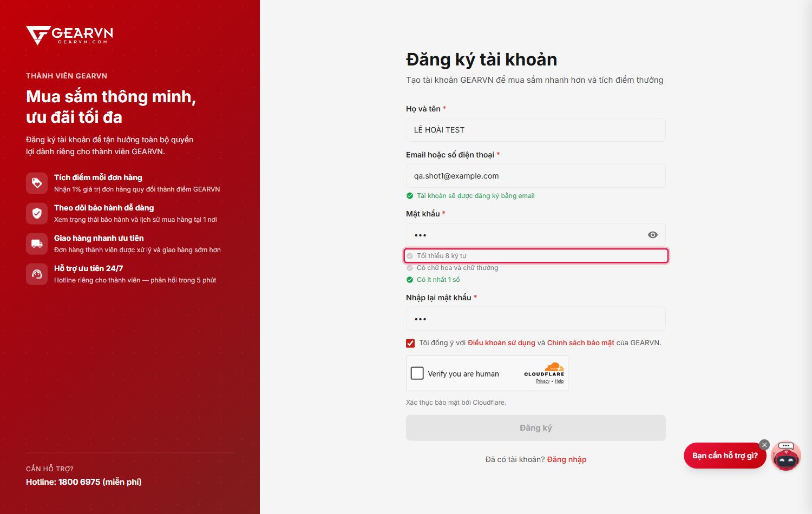Open Cloudflare Help link

559,381
